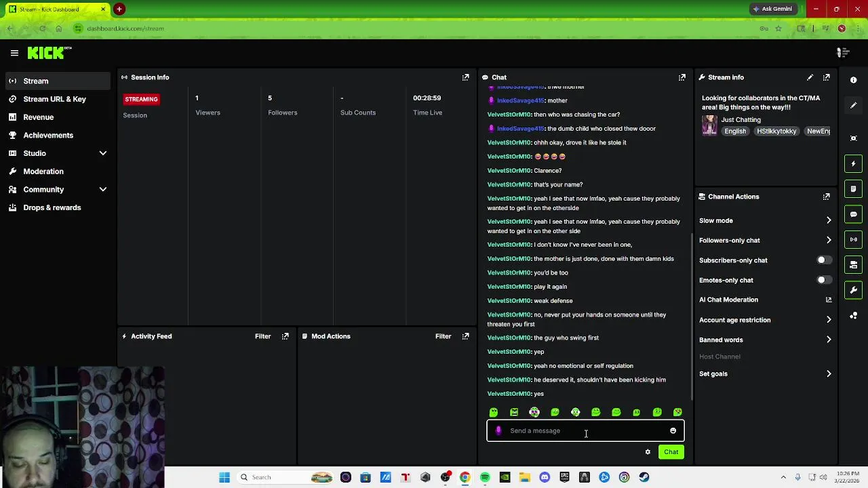The image size is (868, 488).
Task: Click the green Chat send button
Action: (x=671, y=452)
